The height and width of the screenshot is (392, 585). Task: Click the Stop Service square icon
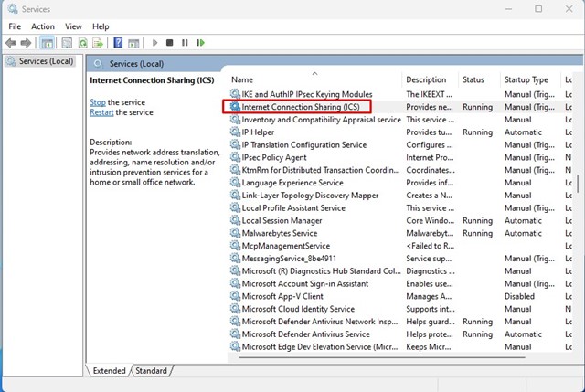[170, 43]
